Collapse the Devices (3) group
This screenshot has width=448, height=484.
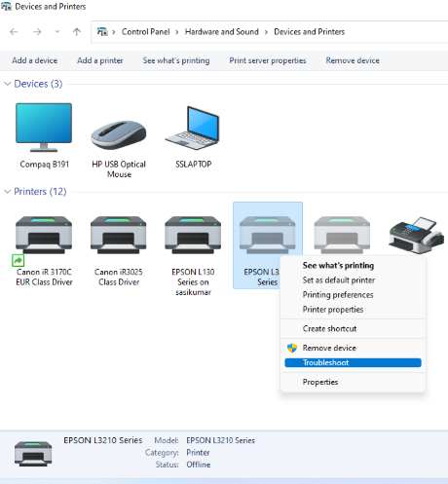coord(7,84)
